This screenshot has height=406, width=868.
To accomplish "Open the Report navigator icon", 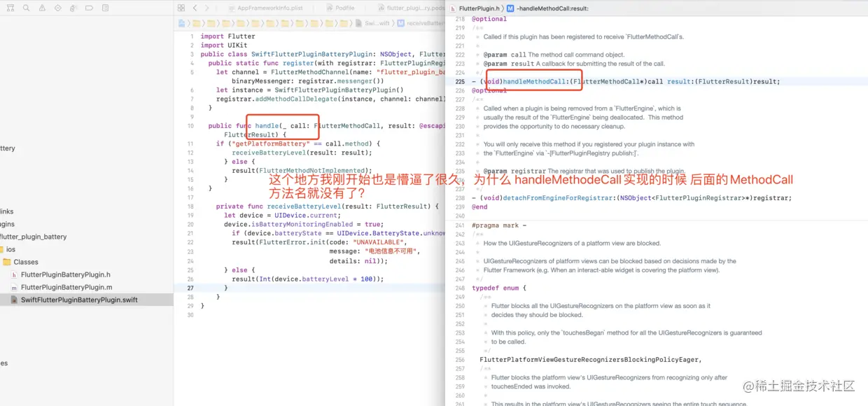I will pyautogui.click(x=106, y=8).
